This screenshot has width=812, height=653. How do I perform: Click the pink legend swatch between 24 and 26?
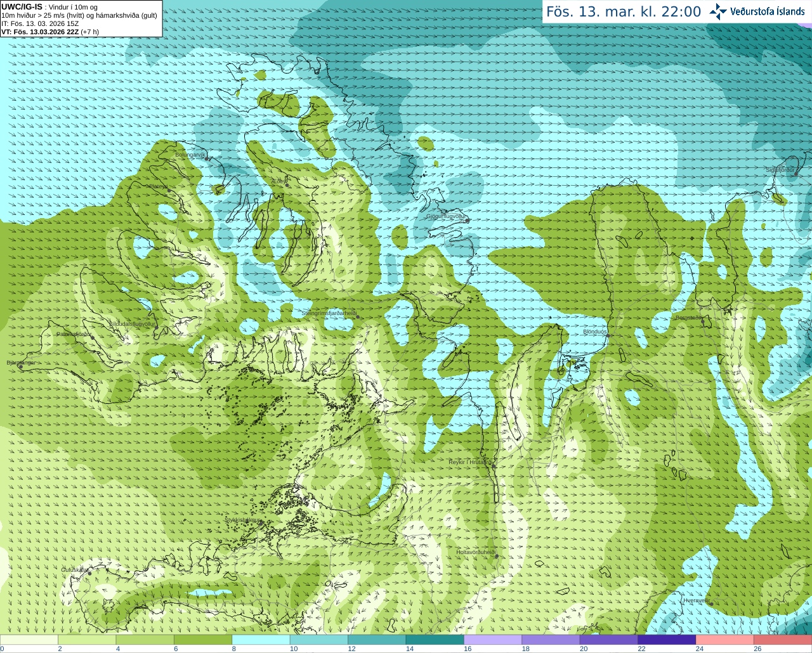pos(724,640)
